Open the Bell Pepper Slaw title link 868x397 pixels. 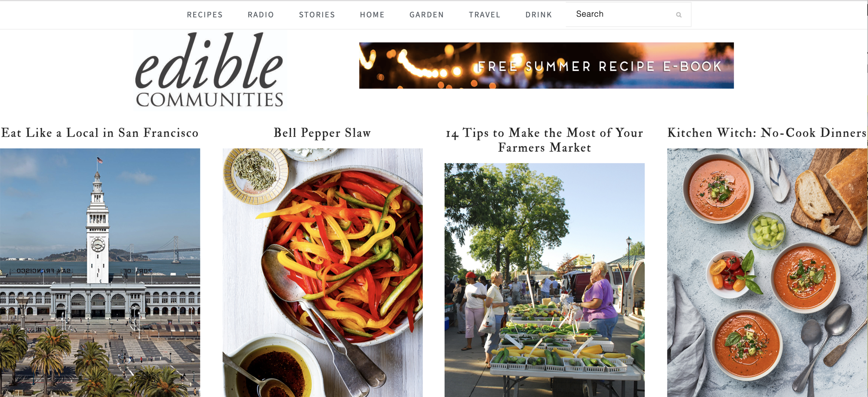[x=322, y=133]
